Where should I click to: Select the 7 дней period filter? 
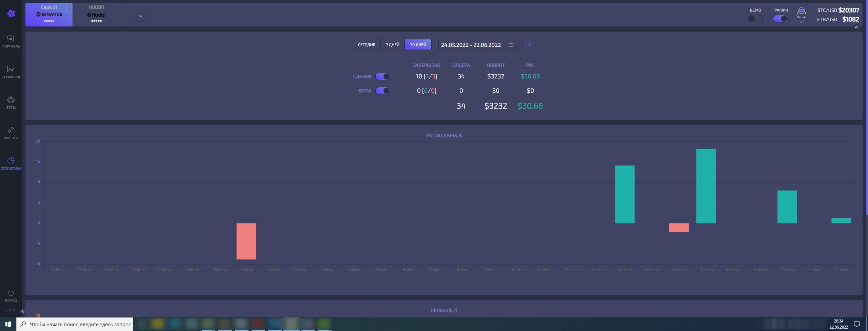click(393, 45)
